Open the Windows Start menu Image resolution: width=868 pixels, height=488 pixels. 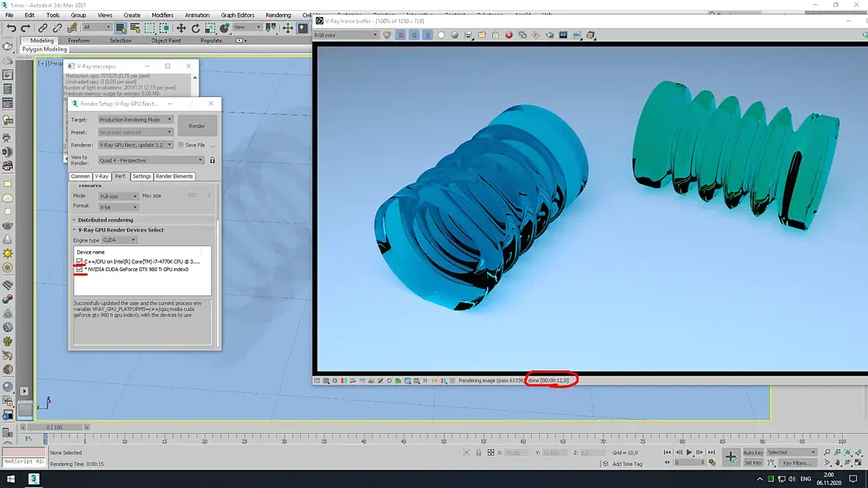pos(11,479)
